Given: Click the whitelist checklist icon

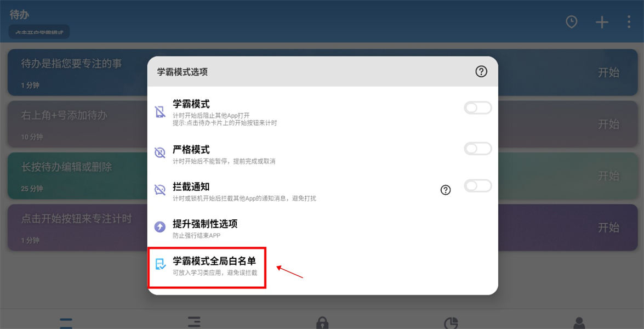Looking at the screenshot, I should [x=161, y=264].
